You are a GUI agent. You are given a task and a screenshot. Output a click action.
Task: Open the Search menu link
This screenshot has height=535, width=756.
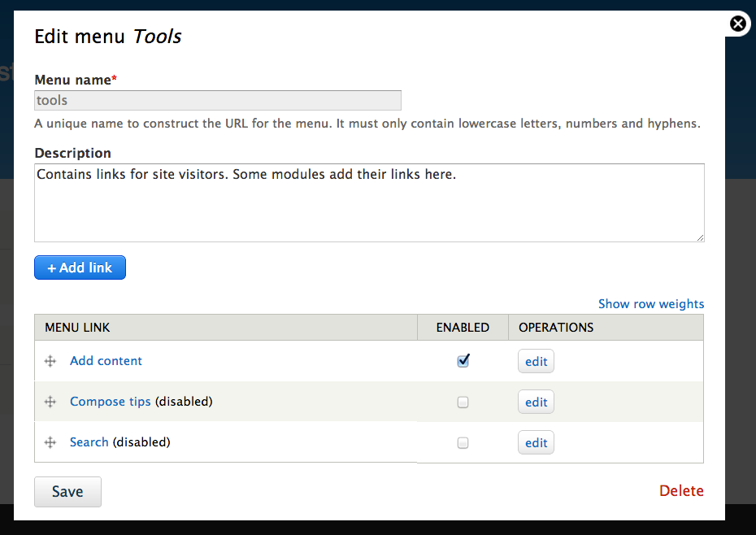89,441
